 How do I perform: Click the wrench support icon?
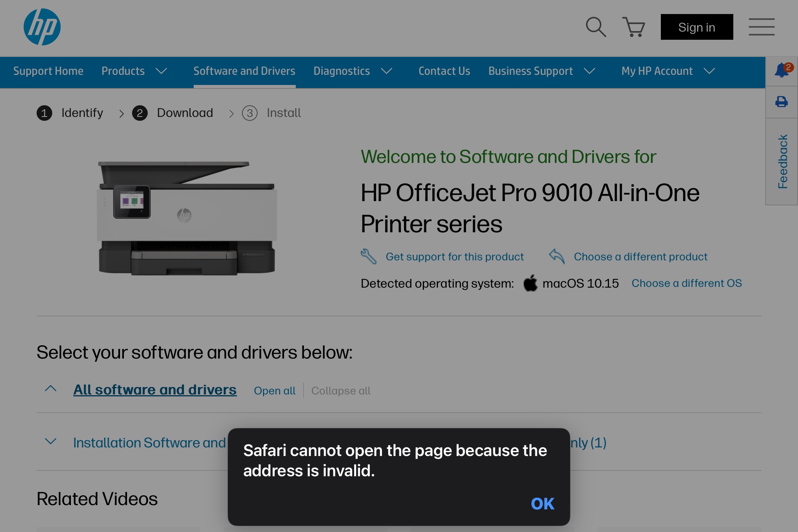tap(368, 256)
